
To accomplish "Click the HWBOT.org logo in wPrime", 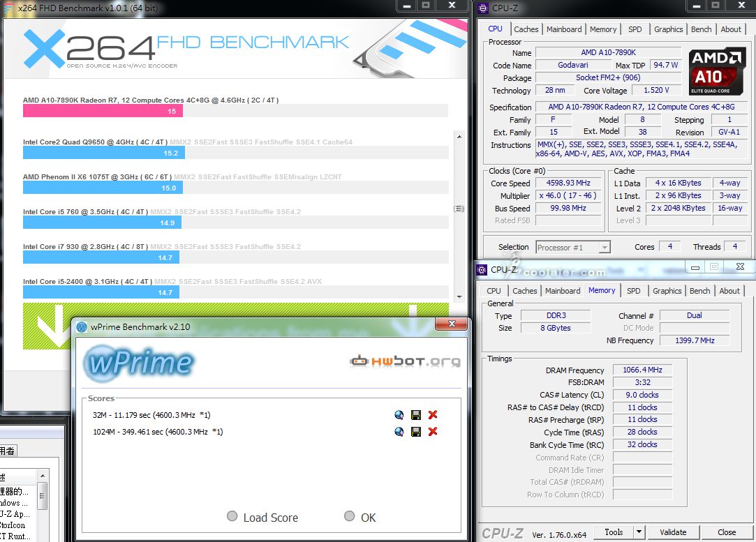I will click(x=405, y=361).
